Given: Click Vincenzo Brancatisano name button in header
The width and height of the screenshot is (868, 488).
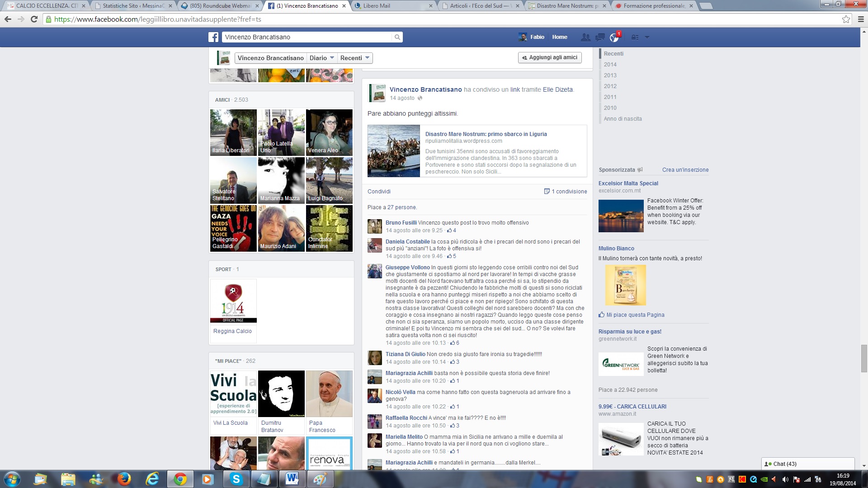Looking at the screenshot, I should click(x=270, y=58).
